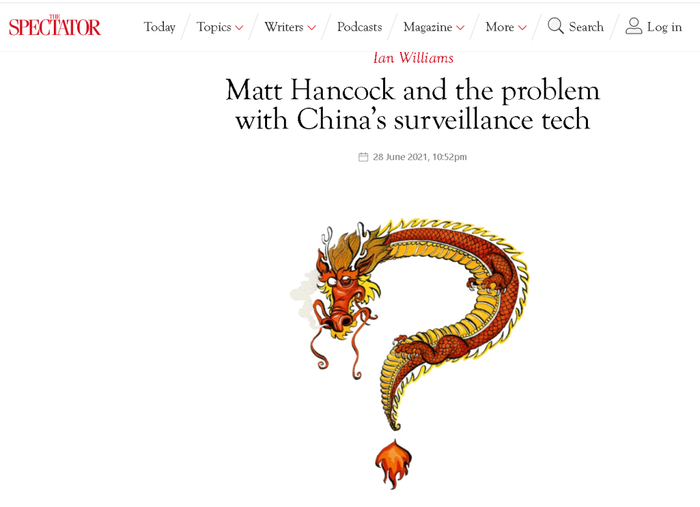The image size is (700, 507).
Task: Click the 28 June 2021 date text
Action: 420,157
